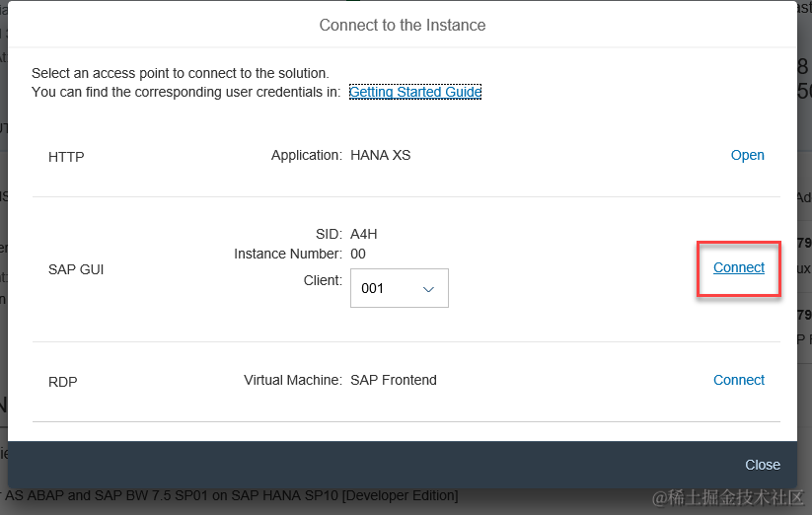This screenshot has width=812, height=515.
Task: Select the 001 value in Client combo box
Action: (372, 288)
